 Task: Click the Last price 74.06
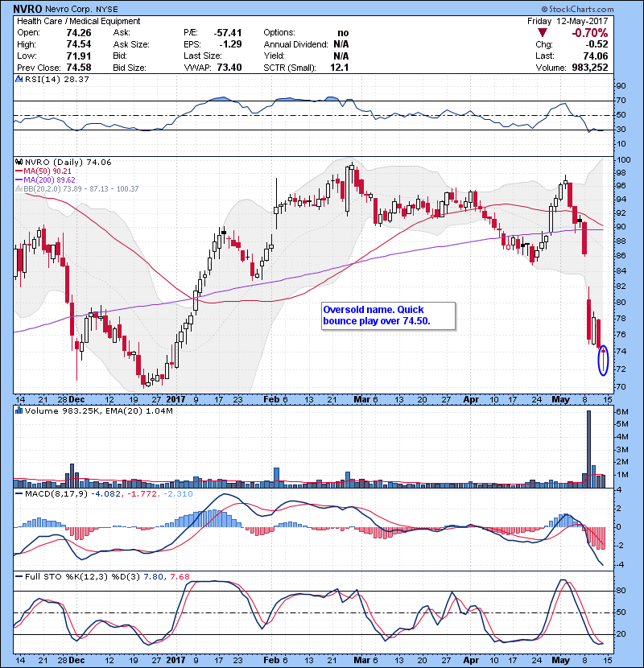(x=596, y=56)
